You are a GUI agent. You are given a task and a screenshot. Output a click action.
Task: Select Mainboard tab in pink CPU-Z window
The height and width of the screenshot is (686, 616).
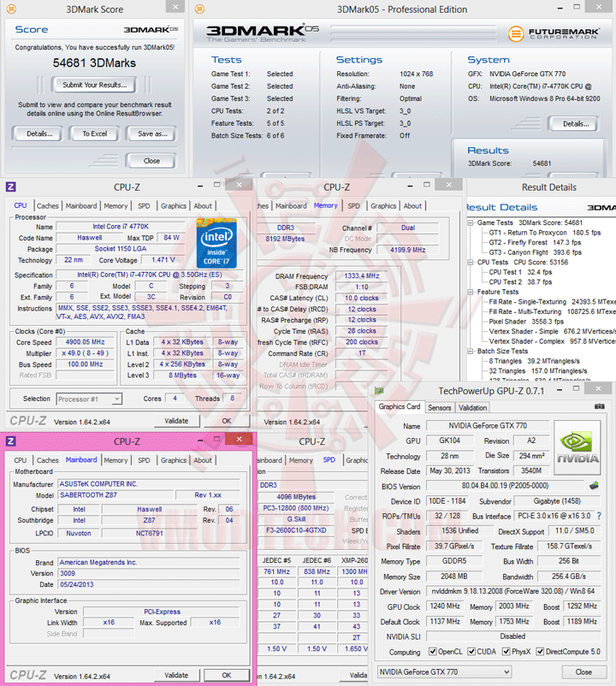click(x=81, y=460)
